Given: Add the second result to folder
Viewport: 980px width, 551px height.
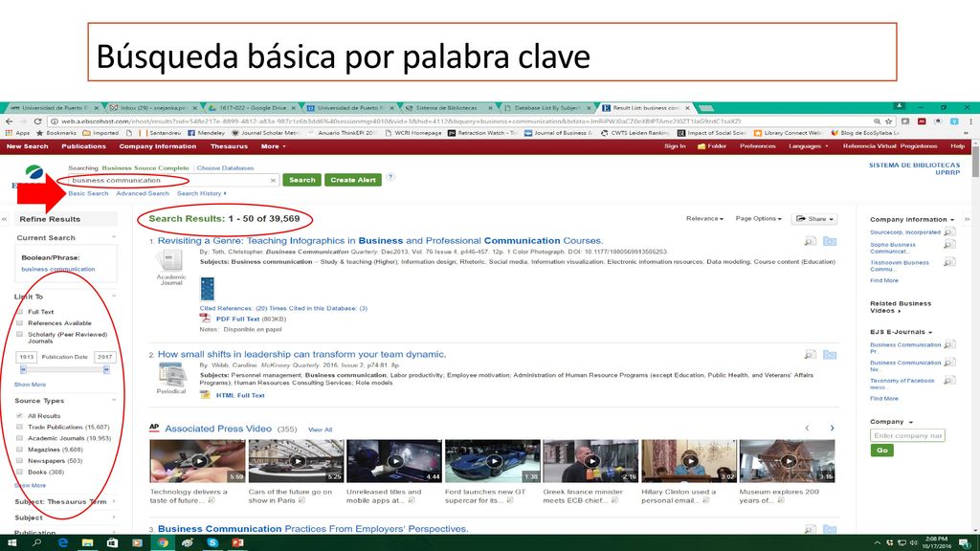Looking at the screenshot, I should 830,355.
